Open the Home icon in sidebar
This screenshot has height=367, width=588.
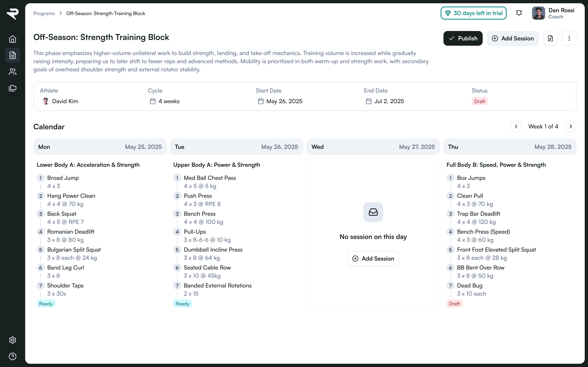click(13, 39)
